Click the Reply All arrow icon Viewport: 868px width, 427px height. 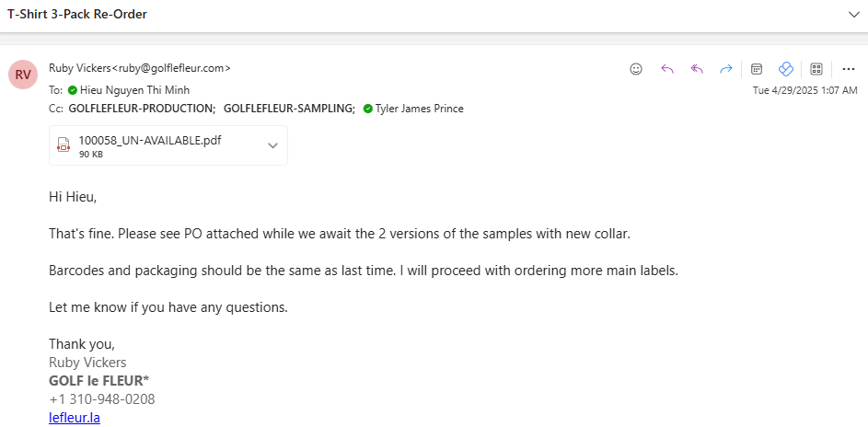point(697,69)
